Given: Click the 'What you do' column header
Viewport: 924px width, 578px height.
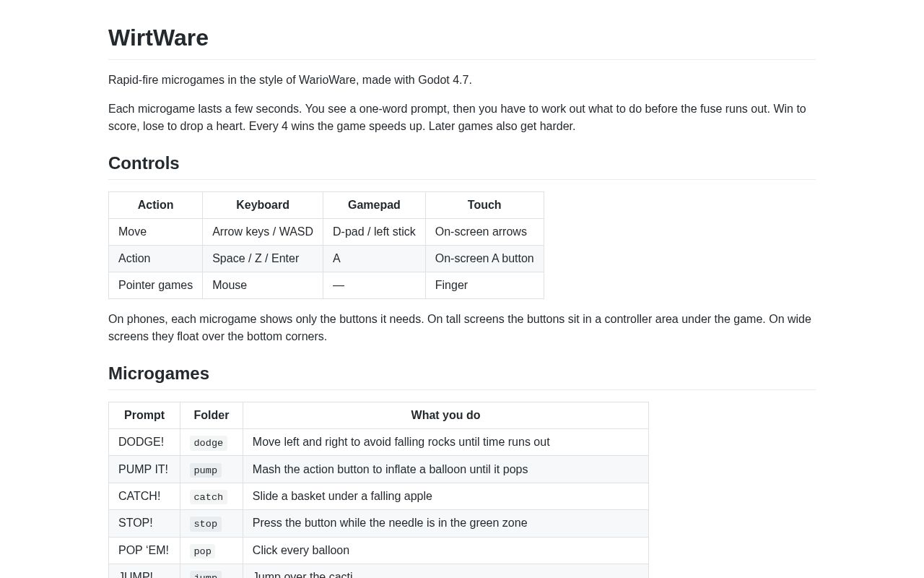Looking at the screenshot, I should (x=445, y=415).
